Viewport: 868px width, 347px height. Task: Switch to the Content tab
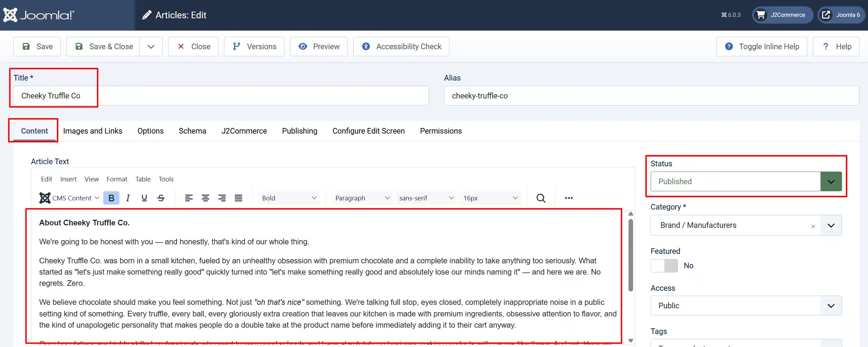(34, 131)
